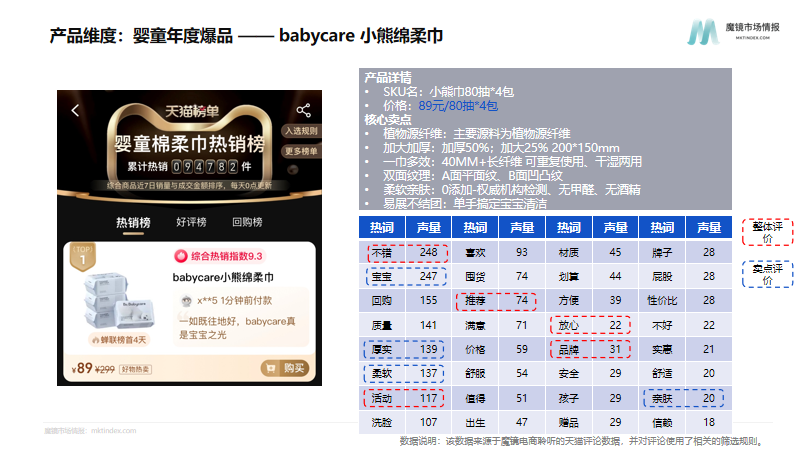Click the 划算 hot word cell
Viewport: 800px width, 450px height.
(569, 277)
